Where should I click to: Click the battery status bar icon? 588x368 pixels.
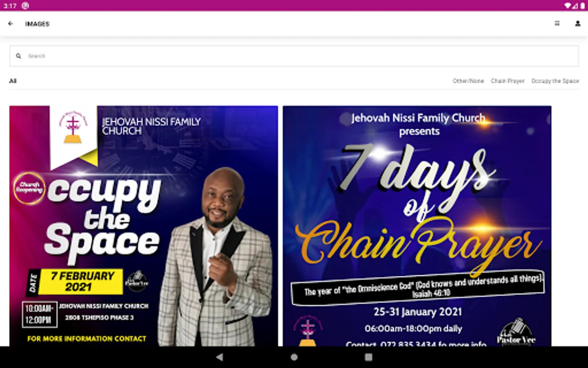583,6
